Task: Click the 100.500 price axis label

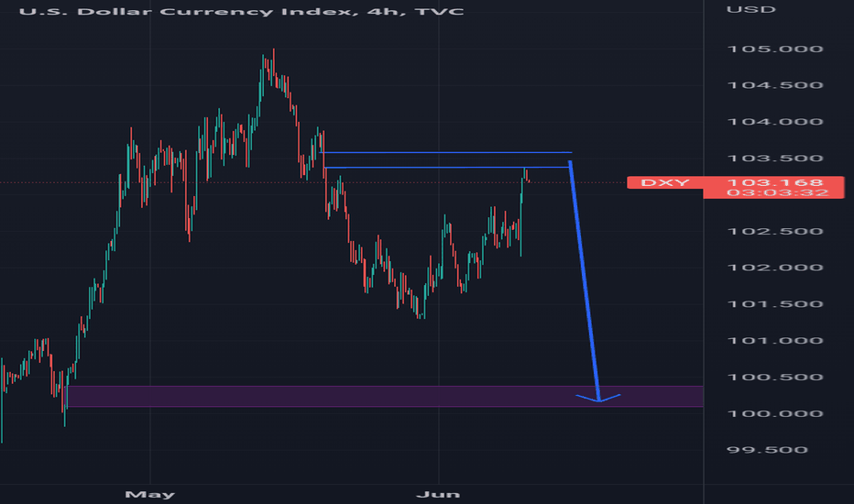Action: (x=774, y=377)
